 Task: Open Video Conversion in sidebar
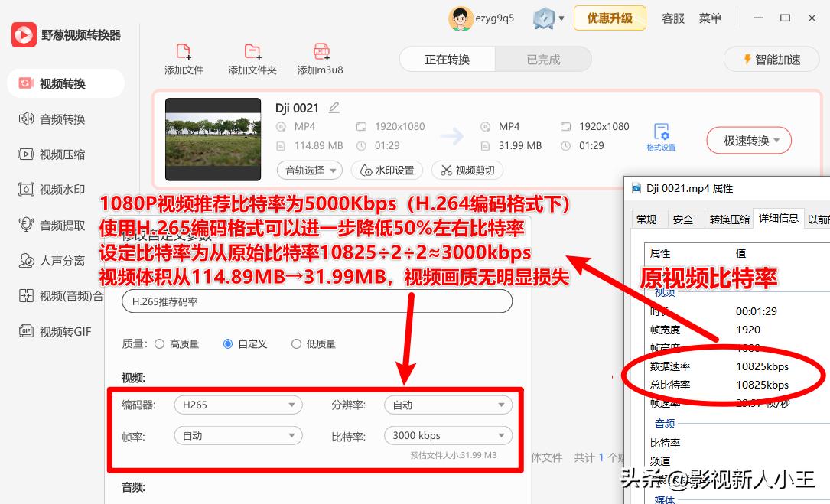[66, 83]
